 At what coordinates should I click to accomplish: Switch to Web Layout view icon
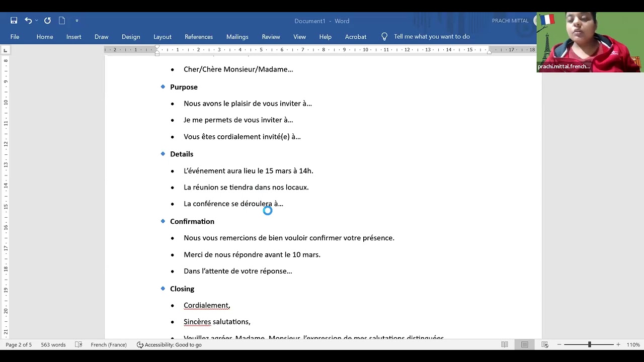pos(545,345)
